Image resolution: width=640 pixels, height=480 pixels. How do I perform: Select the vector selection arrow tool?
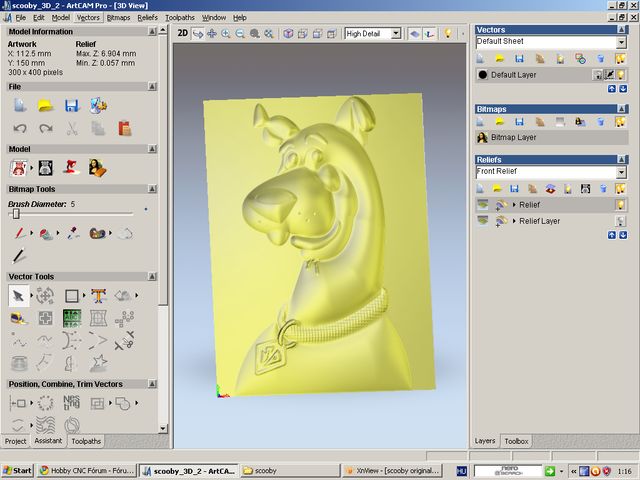(x=18, y=296)
